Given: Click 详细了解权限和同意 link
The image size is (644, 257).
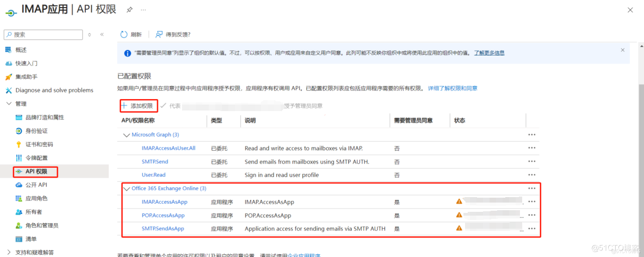Looking at the screenshot, I should point(453,88).
